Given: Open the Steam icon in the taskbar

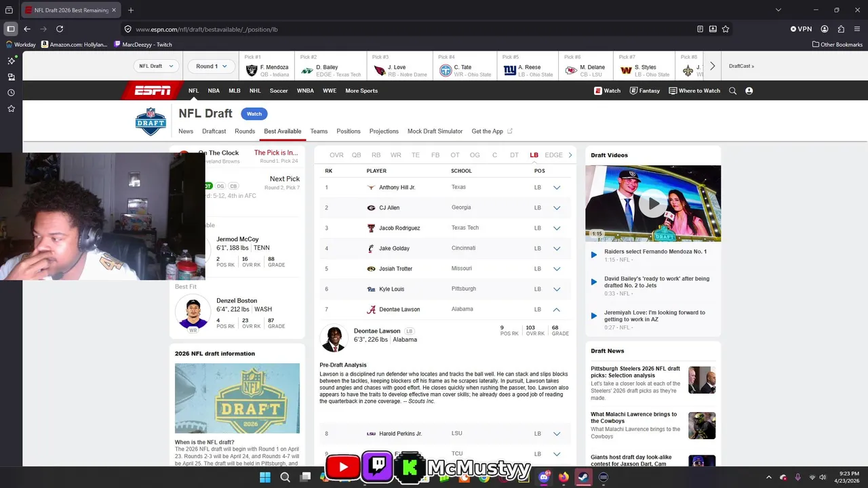Looking at the screenshot, I should [x=583, y=477].
